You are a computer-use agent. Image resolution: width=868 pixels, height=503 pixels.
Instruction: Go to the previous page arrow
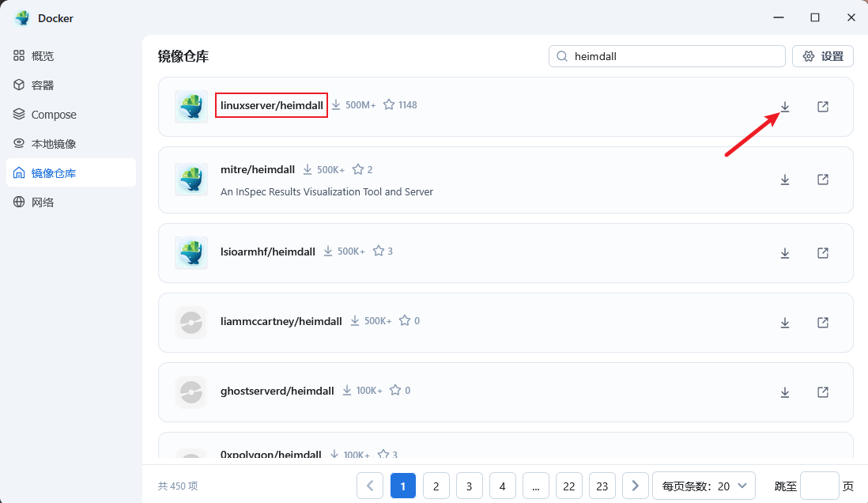pos(370,486)
